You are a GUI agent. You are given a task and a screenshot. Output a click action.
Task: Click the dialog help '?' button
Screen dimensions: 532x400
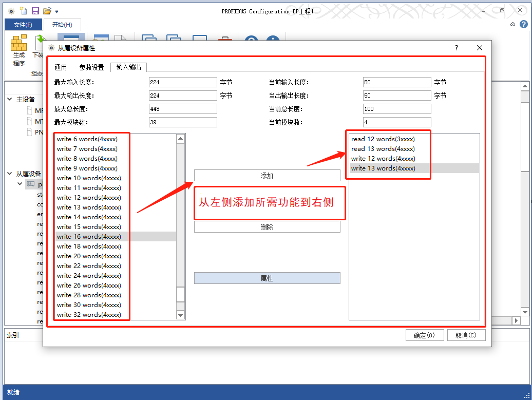coord(456,47)
